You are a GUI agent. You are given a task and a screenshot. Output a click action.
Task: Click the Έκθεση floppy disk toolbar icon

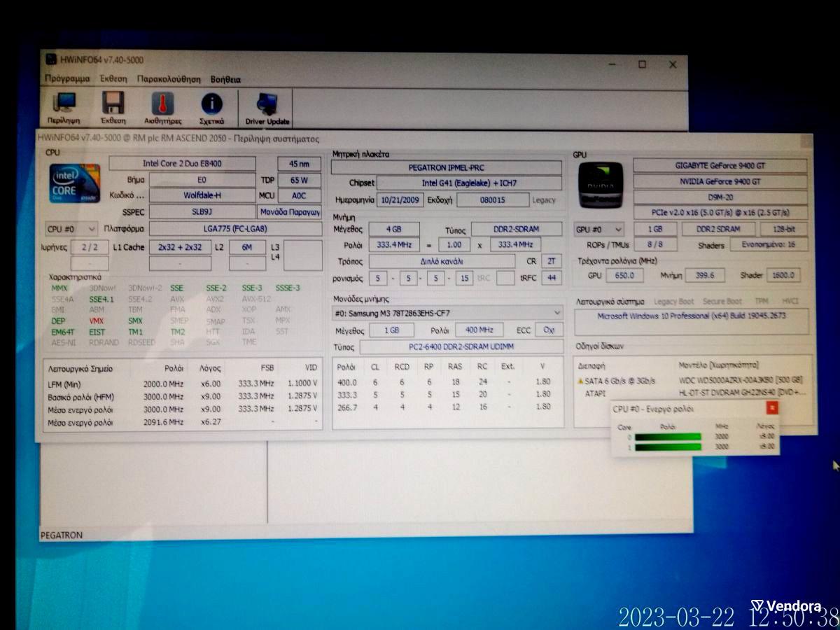coord(113,104)
